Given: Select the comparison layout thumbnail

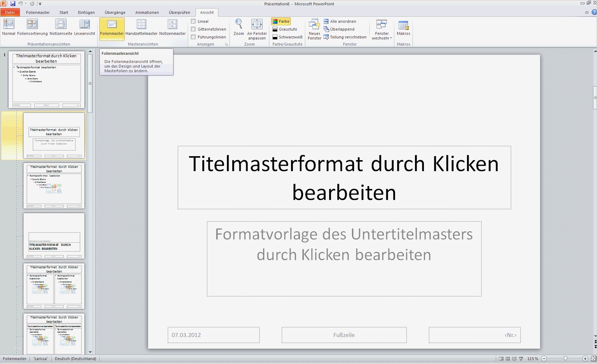Looking at the screenshot, I should (x=54, y=334).
